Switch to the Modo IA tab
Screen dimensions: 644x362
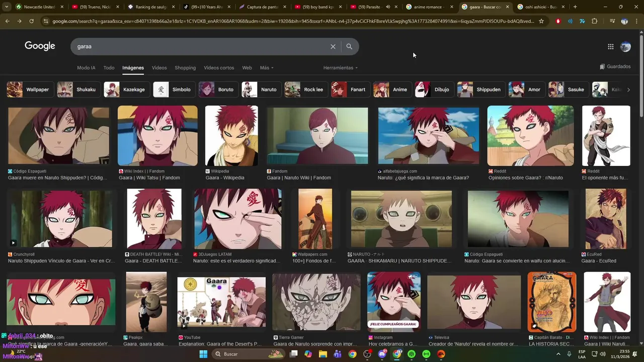pyautogui.click(x=86, y=68)
